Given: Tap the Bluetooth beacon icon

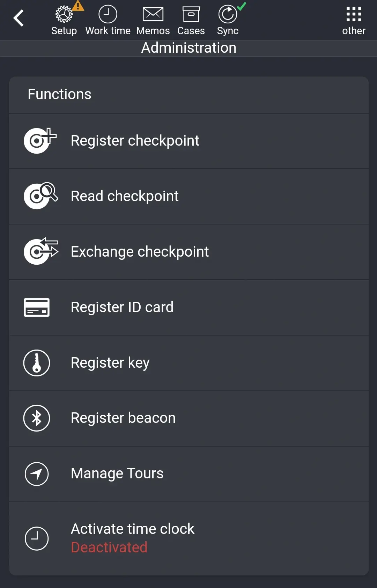Looking at the screenshot, I should tap(37, 418).
